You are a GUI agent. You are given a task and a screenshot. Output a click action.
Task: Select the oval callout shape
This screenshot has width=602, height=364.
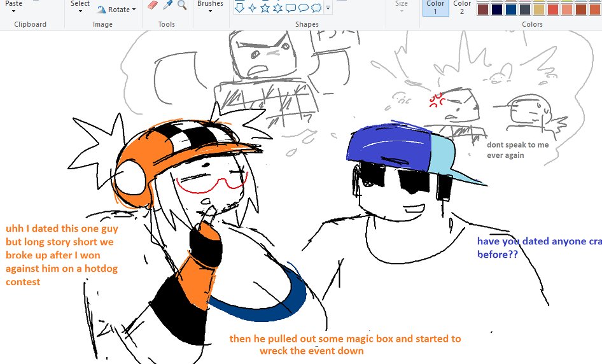point(304,8)
